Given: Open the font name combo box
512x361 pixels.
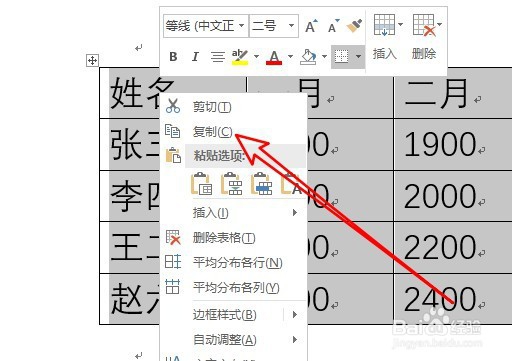Looking at the screenshot, I should coord(206,26).
